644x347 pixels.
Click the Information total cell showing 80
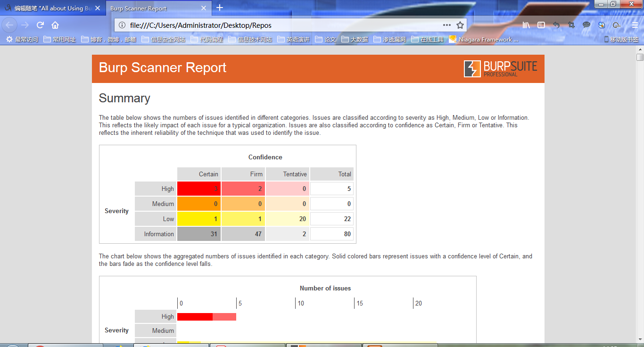[x=332, y=234]
